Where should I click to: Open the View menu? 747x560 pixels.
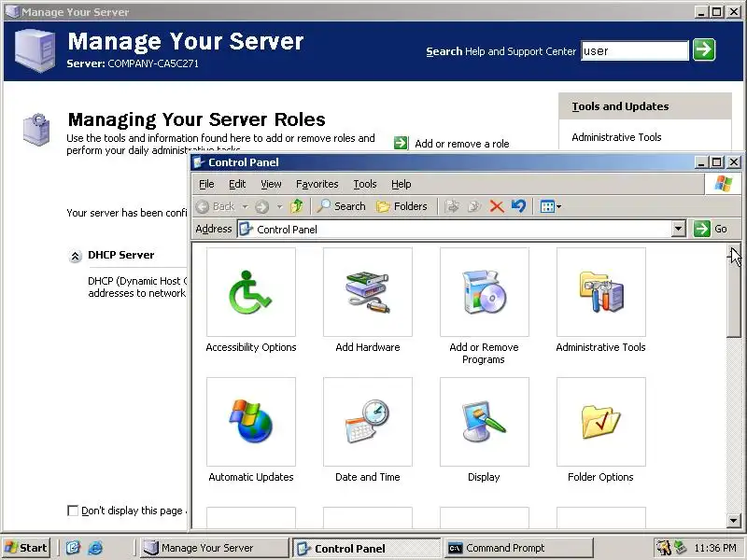[271, 184]
